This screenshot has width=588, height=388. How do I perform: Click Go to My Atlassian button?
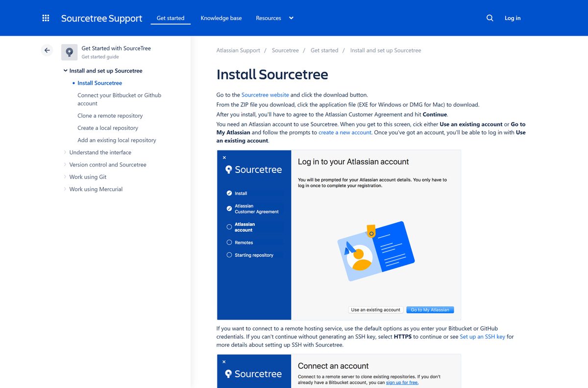(x=430, y=310)
